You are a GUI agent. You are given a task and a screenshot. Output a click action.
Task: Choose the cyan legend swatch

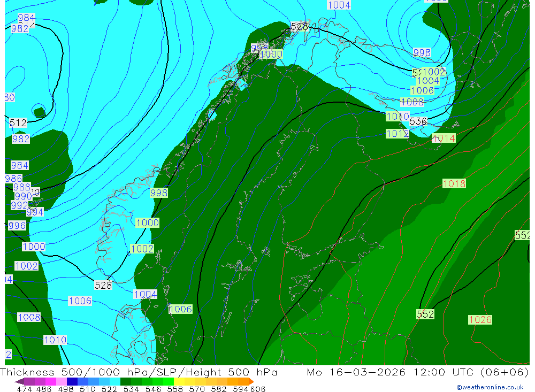(x=115, y=381)
